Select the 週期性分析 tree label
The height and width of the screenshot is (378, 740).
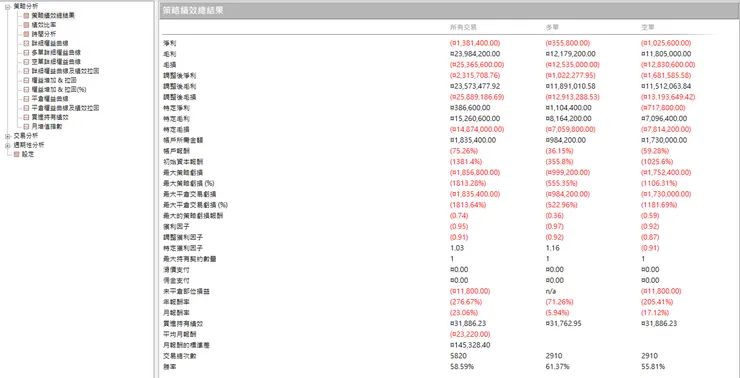coord(29,145)
